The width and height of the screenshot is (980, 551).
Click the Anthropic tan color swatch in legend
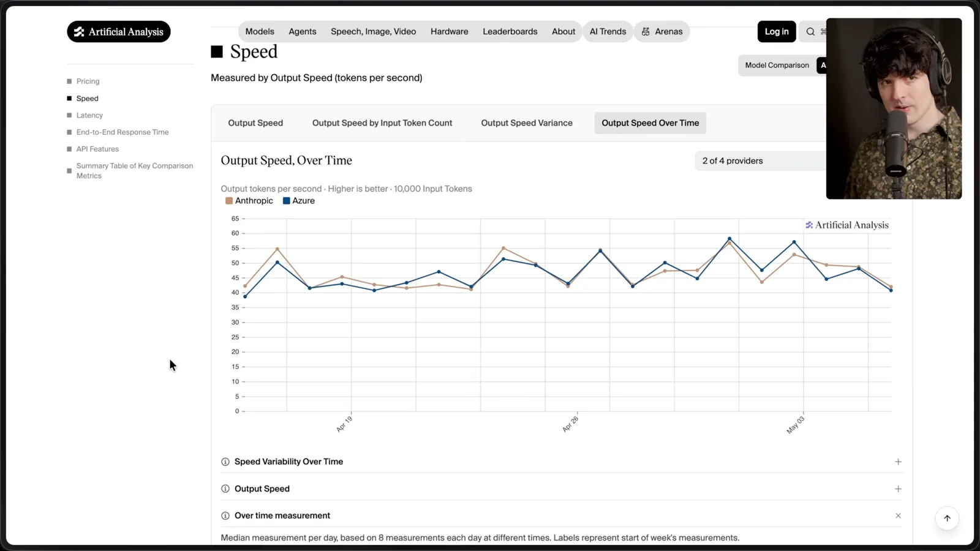click(229, 201)
